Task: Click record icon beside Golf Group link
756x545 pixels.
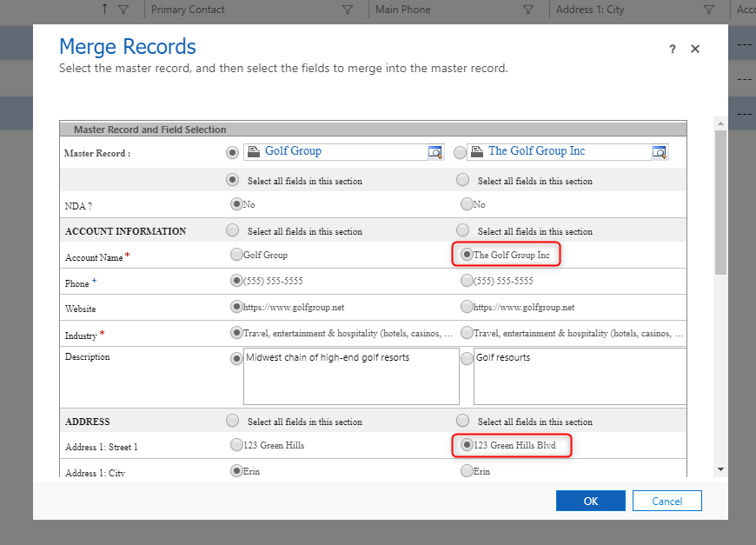Action: click(x=254, y=152)
